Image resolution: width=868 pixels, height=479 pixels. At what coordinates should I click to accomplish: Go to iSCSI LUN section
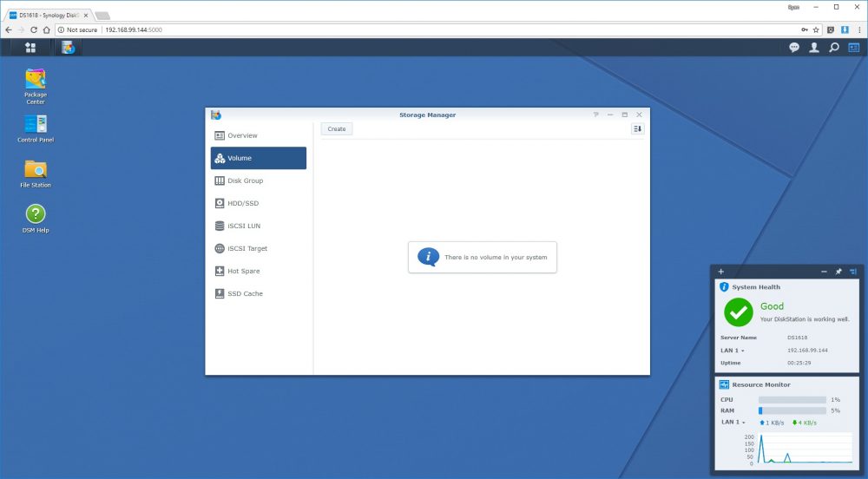click(x=259, y=226)
